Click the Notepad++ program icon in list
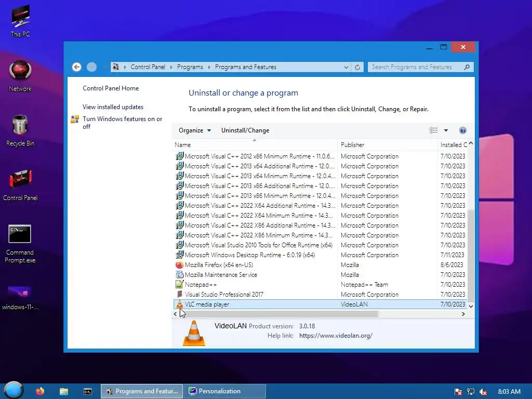 (x=179, y=284)
